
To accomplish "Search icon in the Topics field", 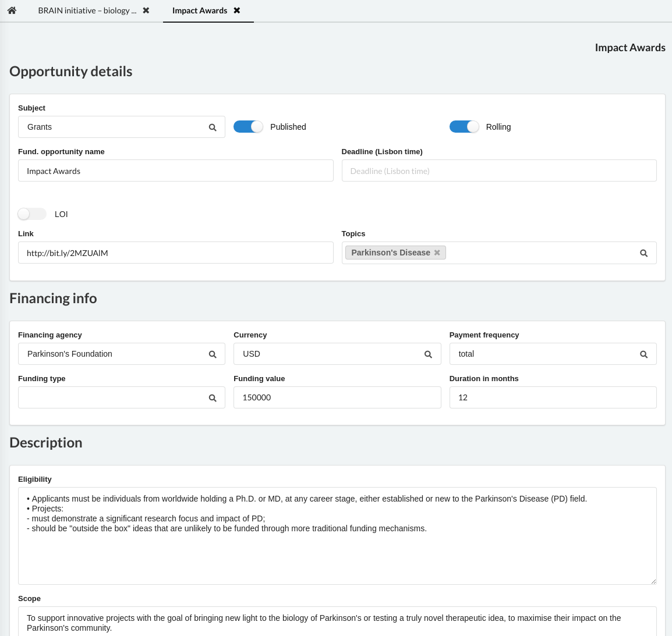I will point(643,253).
